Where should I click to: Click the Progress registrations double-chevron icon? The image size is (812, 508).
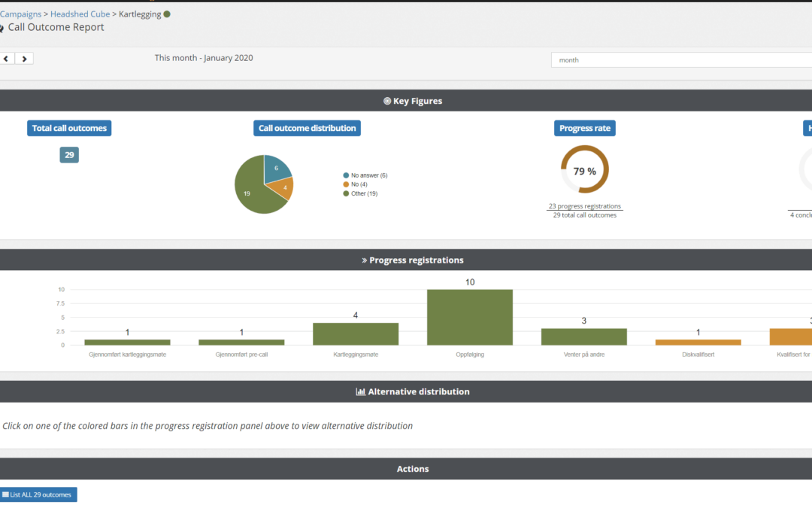[x=364, y=260]
